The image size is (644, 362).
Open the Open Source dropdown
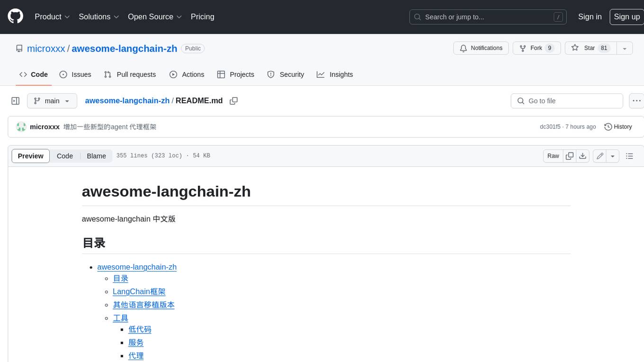coord(155,17)
